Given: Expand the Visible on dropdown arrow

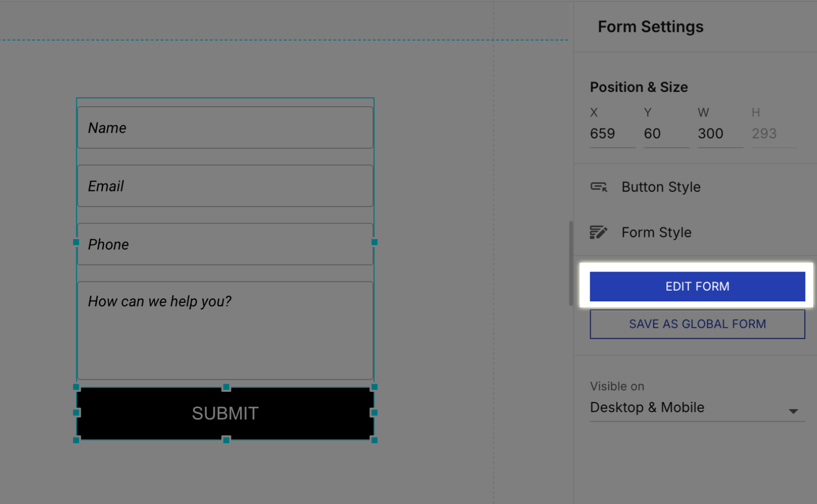Looking at the screenshot, I should (x=793, y=411).
